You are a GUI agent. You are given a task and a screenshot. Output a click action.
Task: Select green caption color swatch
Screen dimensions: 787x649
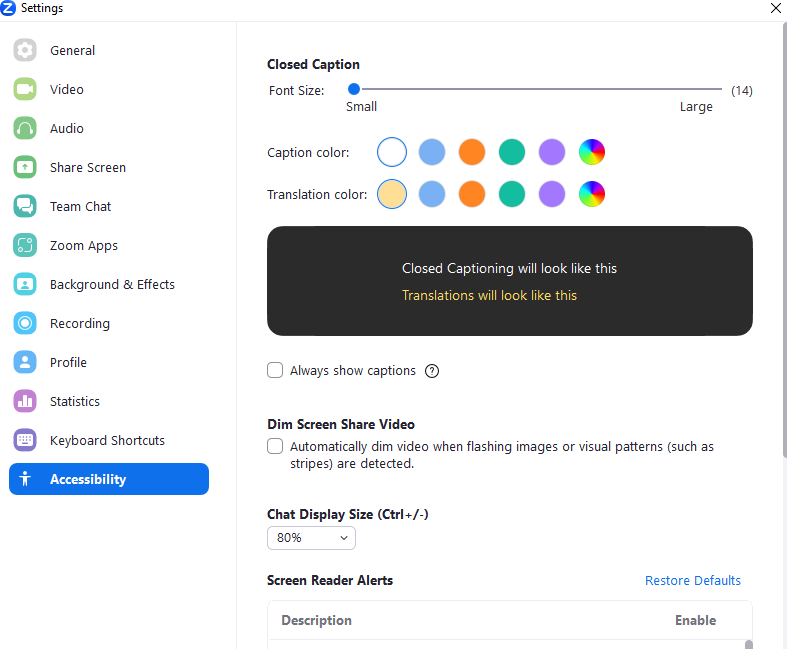coord(512,152)
